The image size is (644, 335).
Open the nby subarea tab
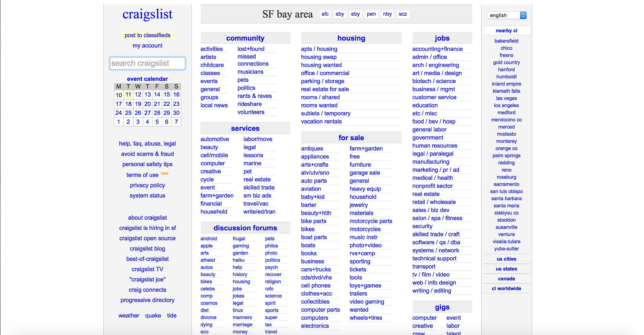point(387,14)
